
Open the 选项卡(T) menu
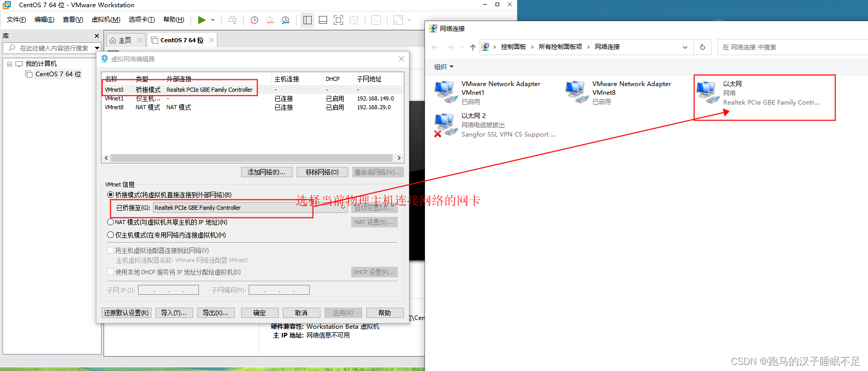click(142, 20)
